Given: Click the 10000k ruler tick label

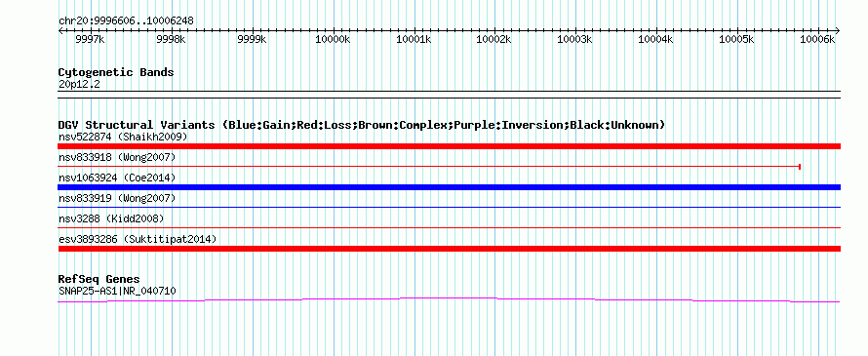Looking at the screenshot, I should tap(333, 40).
